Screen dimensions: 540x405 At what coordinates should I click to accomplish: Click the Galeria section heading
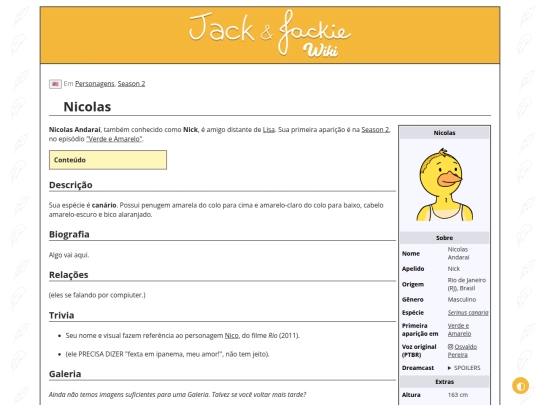[65, 374]
